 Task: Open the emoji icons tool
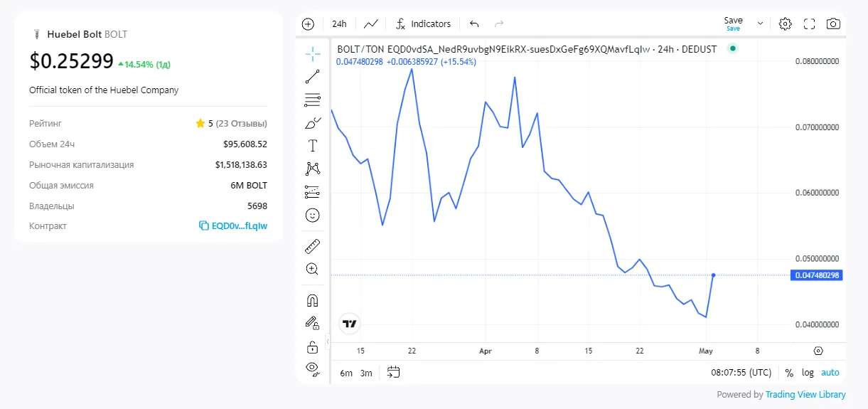point(312,214)
